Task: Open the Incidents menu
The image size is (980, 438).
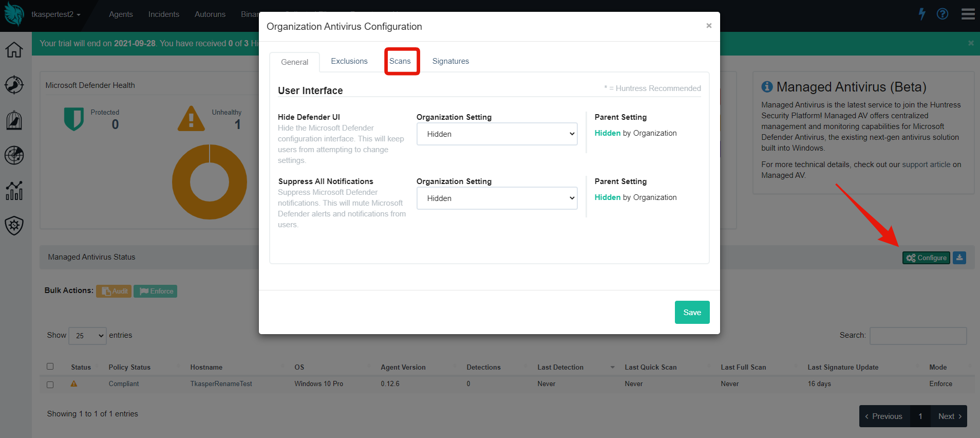Action: (164, 14)
